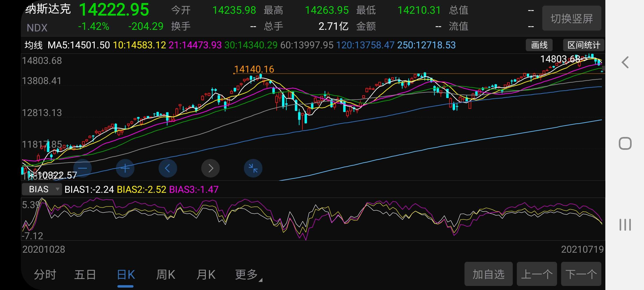The width and height of the screenshot is (644, 290).
Task: Tap the 10822.57 chart low marker
Action: [x=57, y=175]
